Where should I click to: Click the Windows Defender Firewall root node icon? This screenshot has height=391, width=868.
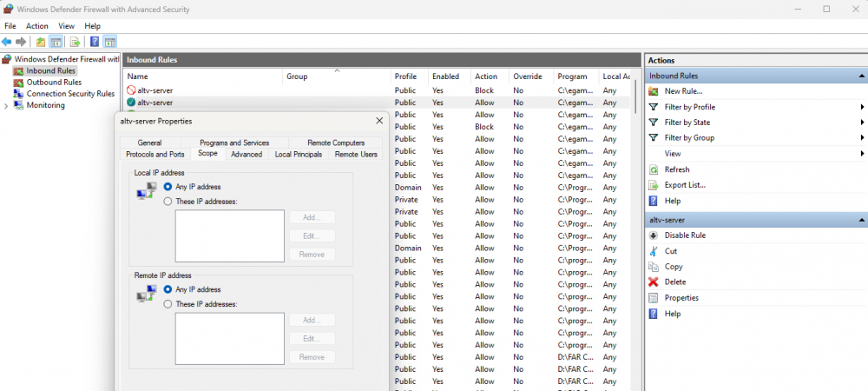point(7,59)
